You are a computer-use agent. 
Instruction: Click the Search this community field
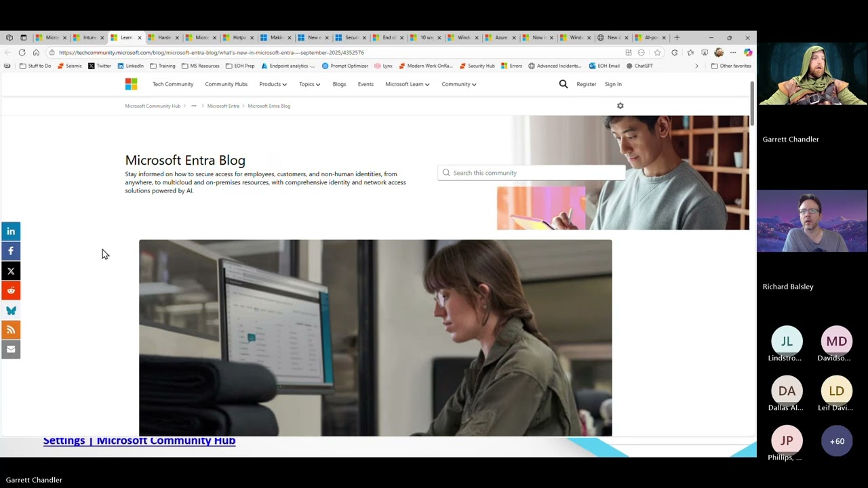532,173
